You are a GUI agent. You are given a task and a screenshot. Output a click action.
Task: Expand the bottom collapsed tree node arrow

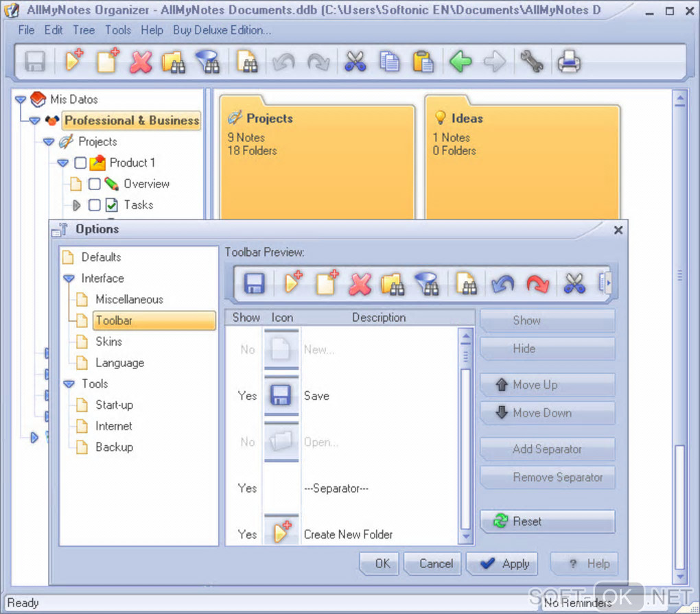(34, 438)
